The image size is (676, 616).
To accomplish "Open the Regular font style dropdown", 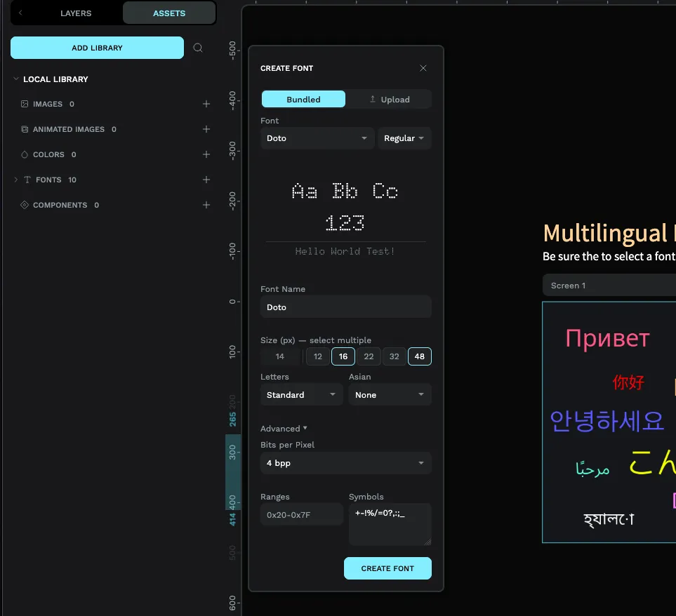I will tap(404, 138).
